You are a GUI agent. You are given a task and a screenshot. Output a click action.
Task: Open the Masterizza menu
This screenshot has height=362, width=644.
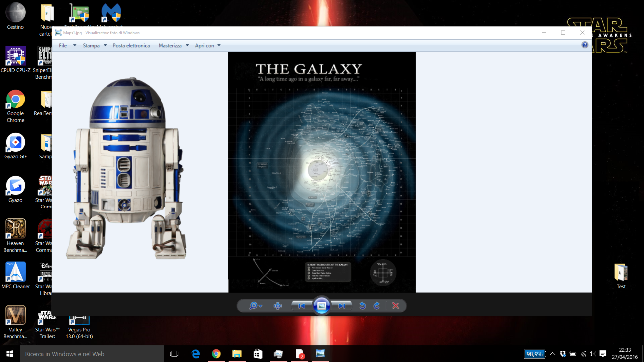(170, 46)
